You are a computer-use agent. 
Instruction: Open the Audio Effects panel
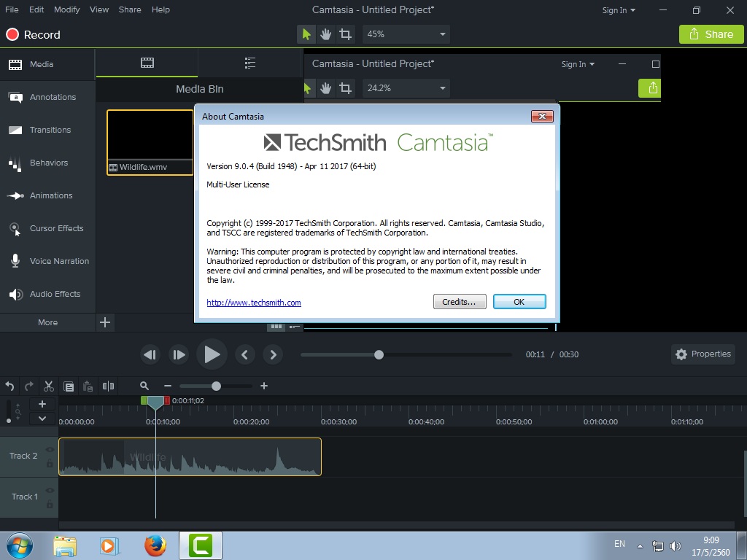[47, 295]
